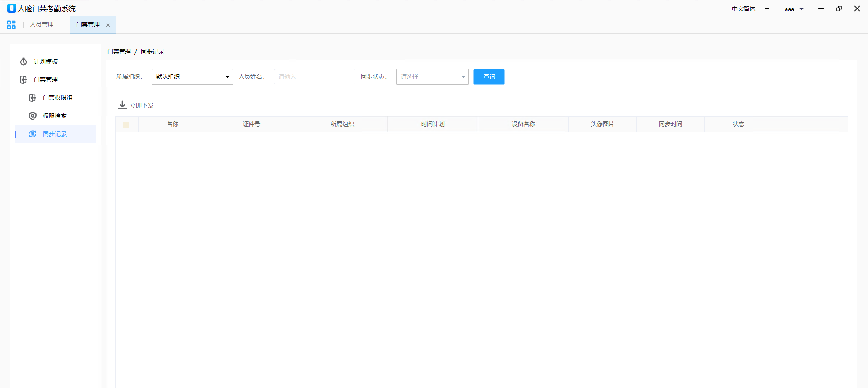Open the 所属组织 dropdown
868x388 pixels.
[x=192, y=77]
